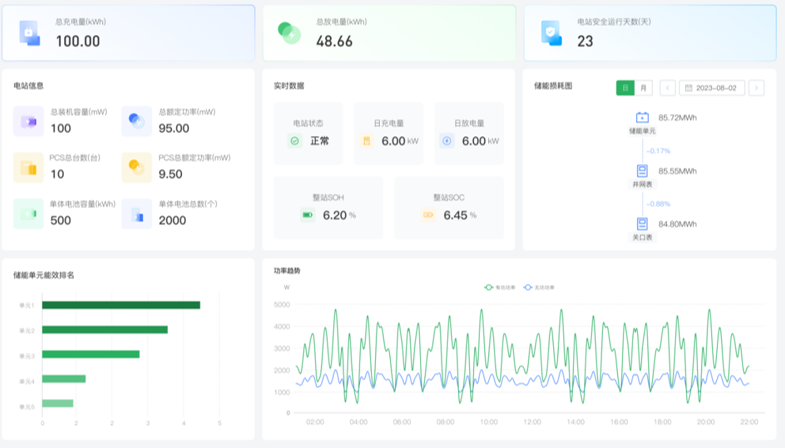Image resolution: width=785 pixels, height=448 pixels.
Task: Click the 单元1 efficiency bar
Action: [121, 305]
